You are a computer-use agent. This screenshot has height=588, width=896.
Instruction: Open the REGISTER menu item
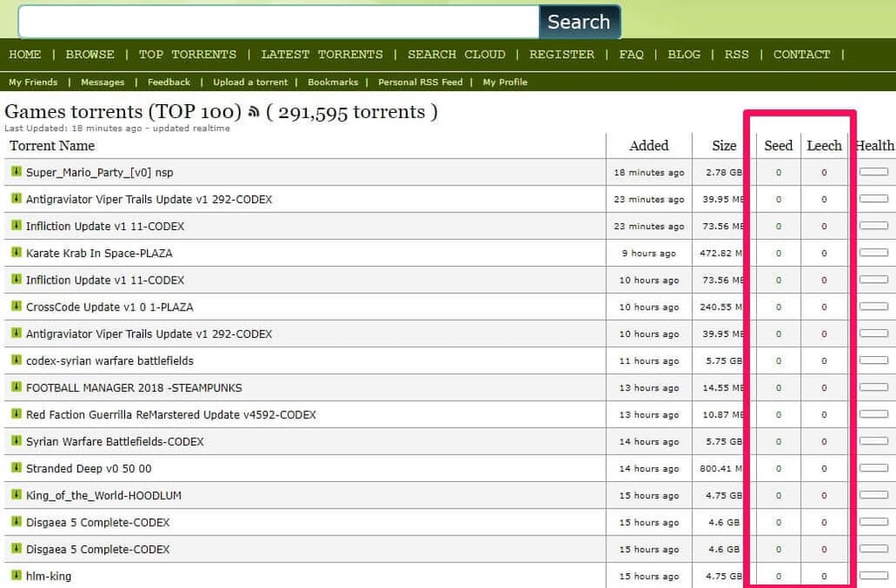(x=562, y=54)
